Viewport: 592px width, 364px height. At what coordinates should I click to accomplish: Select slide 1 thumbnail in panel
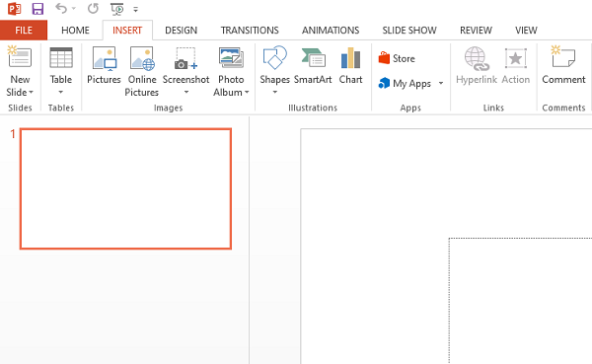pos(125,188)
